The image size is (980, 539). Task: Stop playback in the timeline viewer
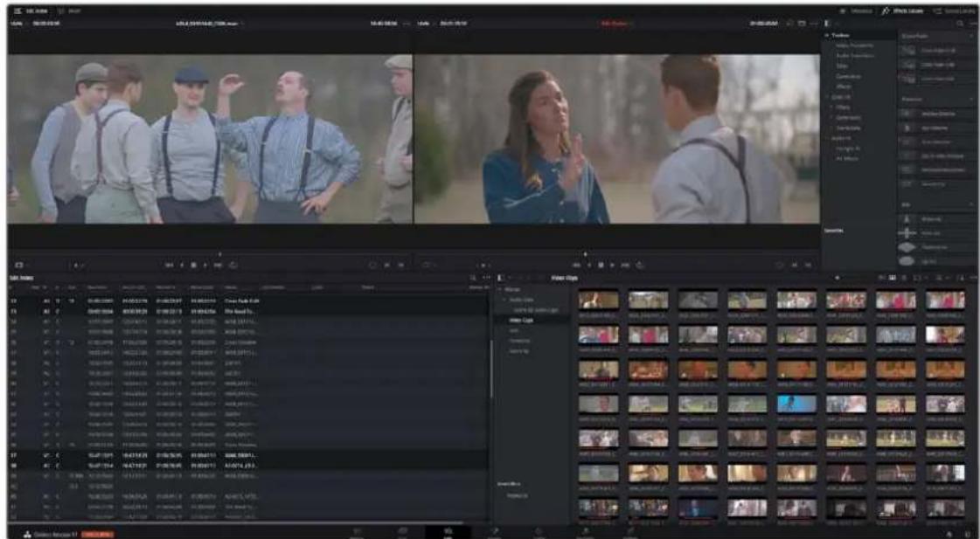601,266
